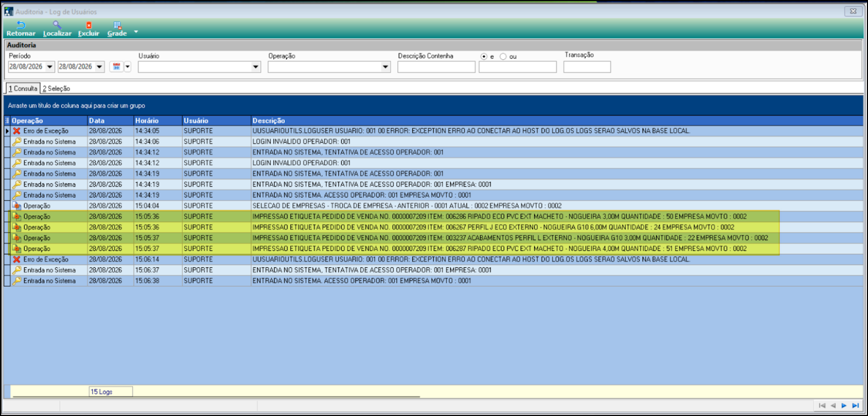The width and height of the screenshot is (868, 416).
Task: Click the Auditoria window application icon
Action: (8, 11)
